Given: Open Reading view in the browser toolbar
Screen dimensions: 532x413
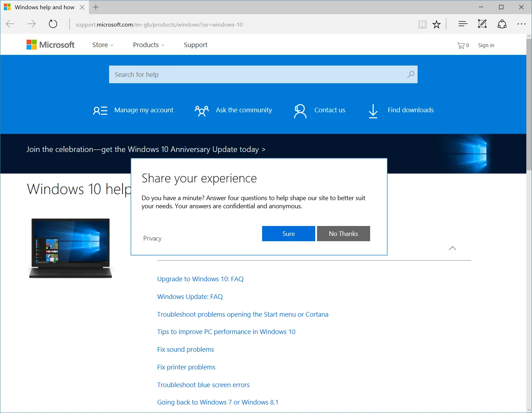Looking at the screenshot, I should click(422, 24).
